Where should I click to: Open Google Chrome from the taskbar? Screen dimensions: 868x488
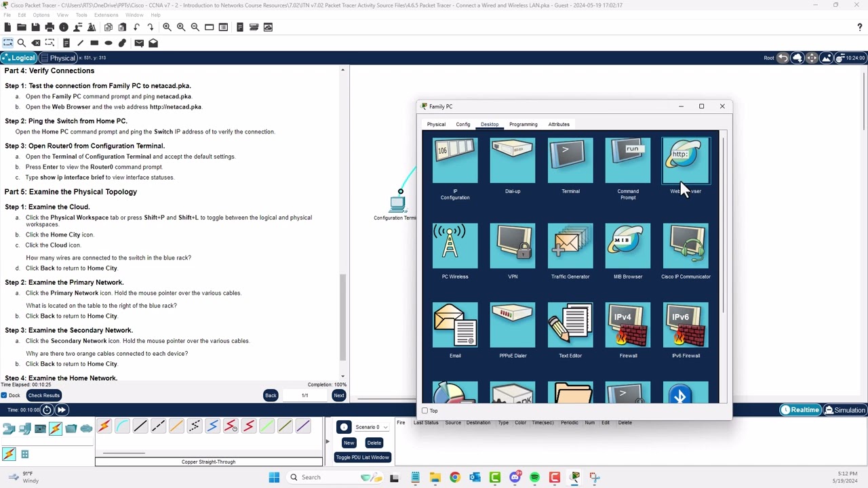pos(455,477)
